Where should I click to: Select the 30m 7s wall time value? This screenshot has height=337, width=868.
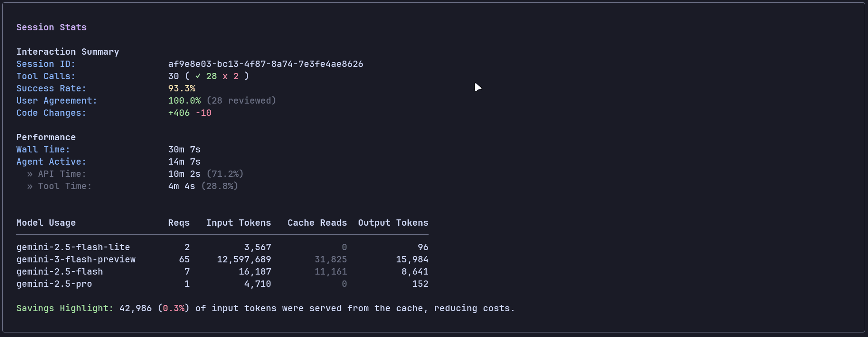click(184, 149)
